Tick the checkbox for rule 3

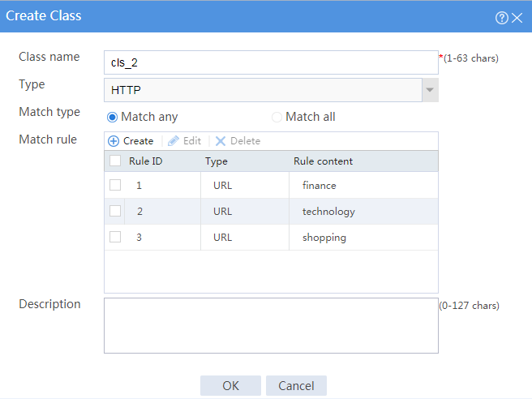point(115,237)
